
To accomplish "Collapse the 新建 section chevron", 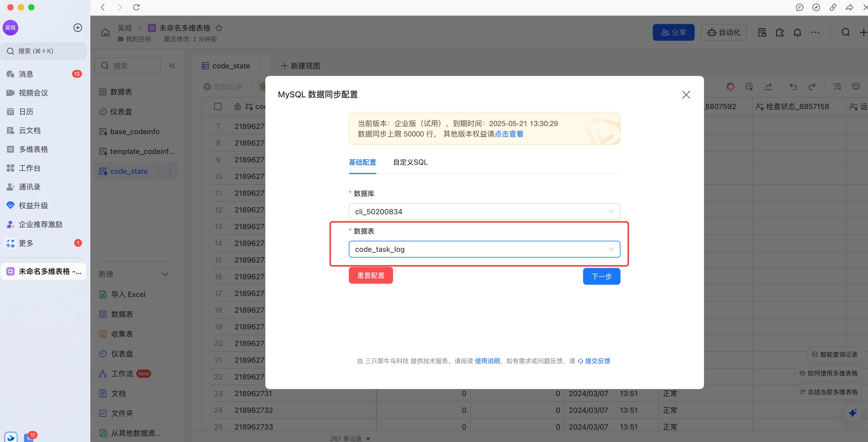I will coord(165,274).
